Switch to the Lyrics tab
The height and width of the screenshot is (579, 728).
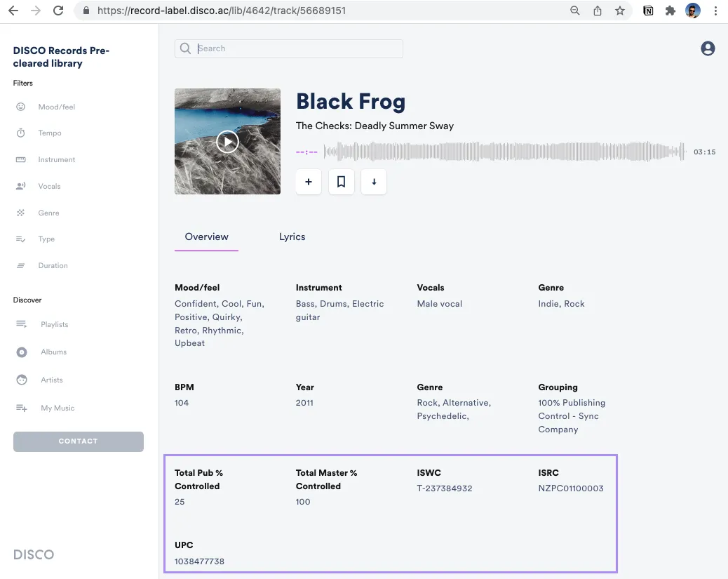point(292,237)
